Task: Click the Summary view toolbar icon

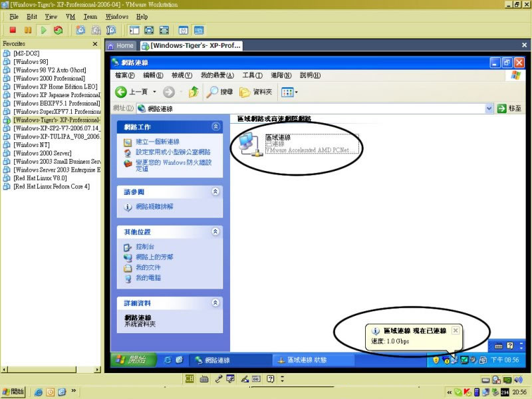Action: (x=184, y=30)
